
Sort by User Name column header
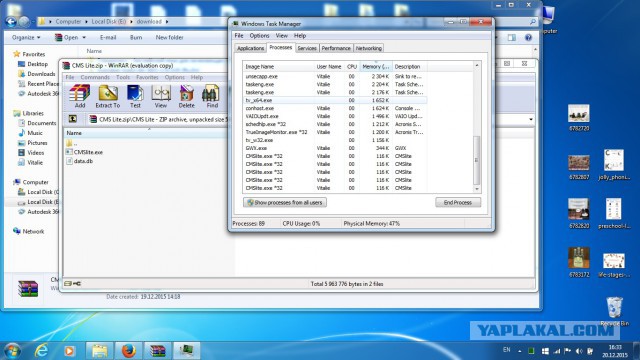[329, 67]
